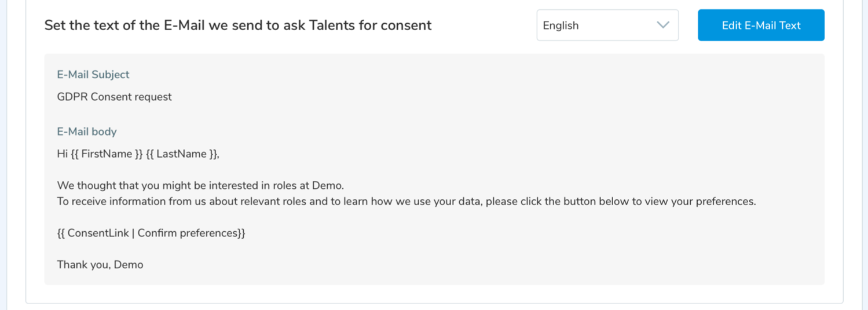Click the word 'Demo' after 'roles at'
868x310 pixels.
pyautogui.click(x=327, y=186)
